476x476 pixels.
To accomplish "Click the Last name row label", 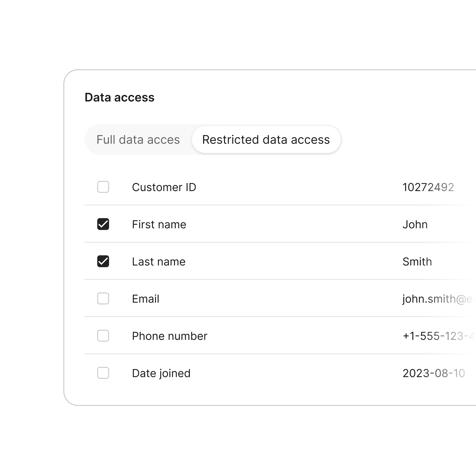I will (x=159, y=262).
